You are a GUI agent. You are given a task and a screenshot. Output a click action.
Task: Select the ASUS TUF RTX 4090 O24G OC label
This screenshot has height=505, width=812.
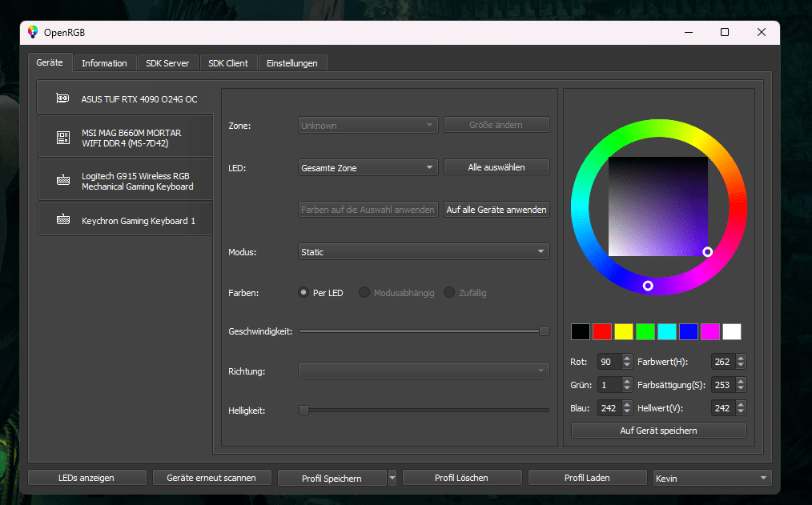[x=139, y=98]
